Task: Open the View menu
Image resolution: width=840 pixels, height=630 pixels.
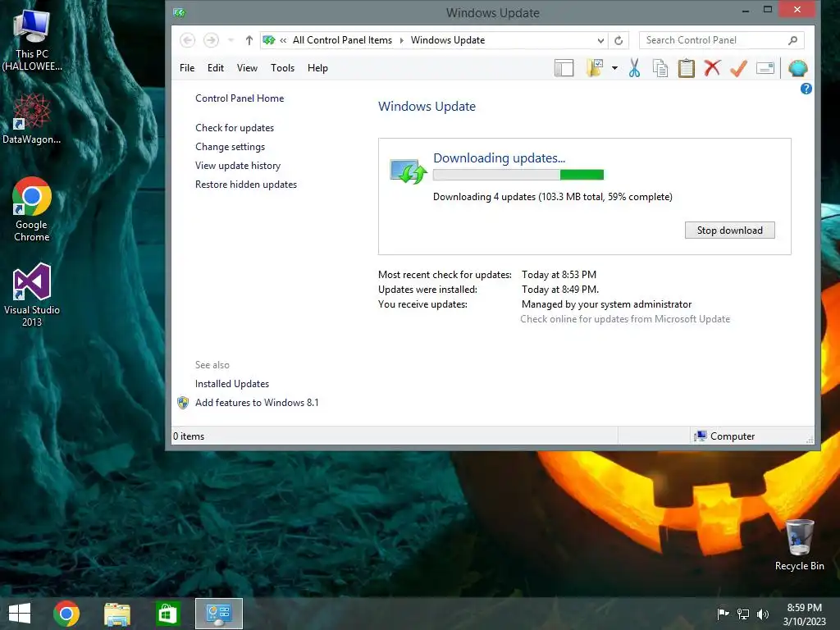Action: pos(247,68)
